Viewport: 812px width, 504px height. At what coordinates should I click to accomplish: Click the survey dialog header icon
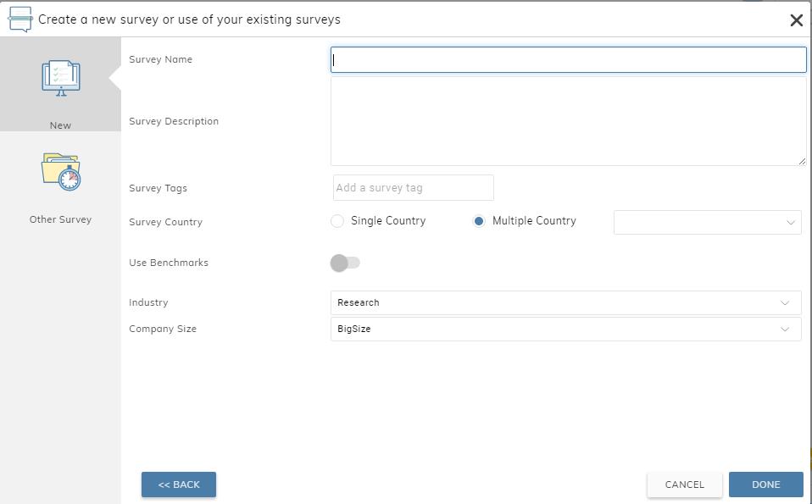pos(19,19)
